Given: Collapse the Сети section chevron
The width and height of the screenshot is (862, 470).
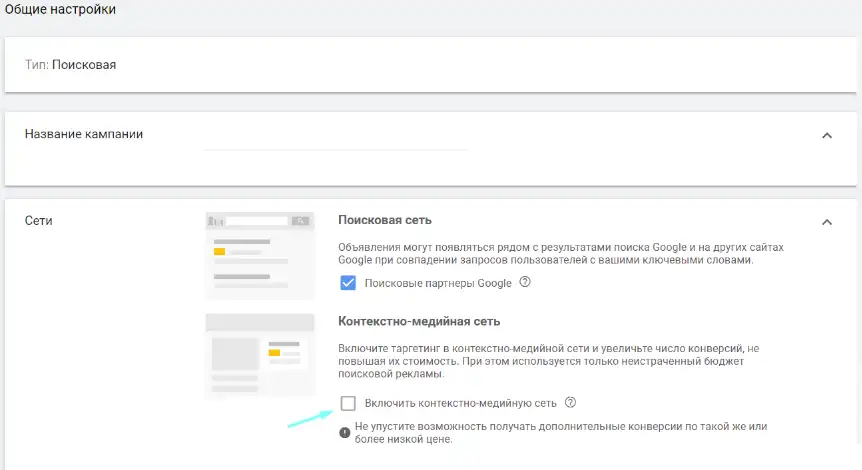Looking at the screenshot, I should (827, 222).
